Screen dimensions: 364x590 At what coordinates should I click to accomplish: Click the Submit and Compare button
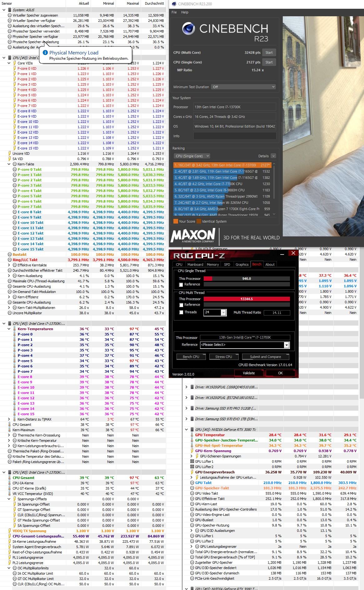pyautogui.click(x=266, y=357)
